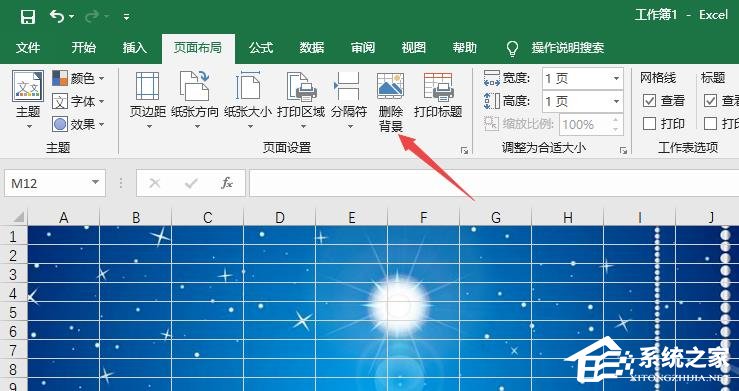Open the 纸张大小 paper size menu
The height and width of the screenshot is (391, 739).
pyautogui.click(x=248, y=100)
